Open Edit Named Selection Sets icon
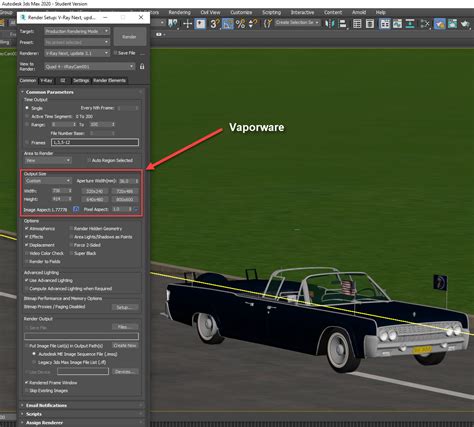The height and width of the screenshot is (427, 474). click(x=268, y=24)
